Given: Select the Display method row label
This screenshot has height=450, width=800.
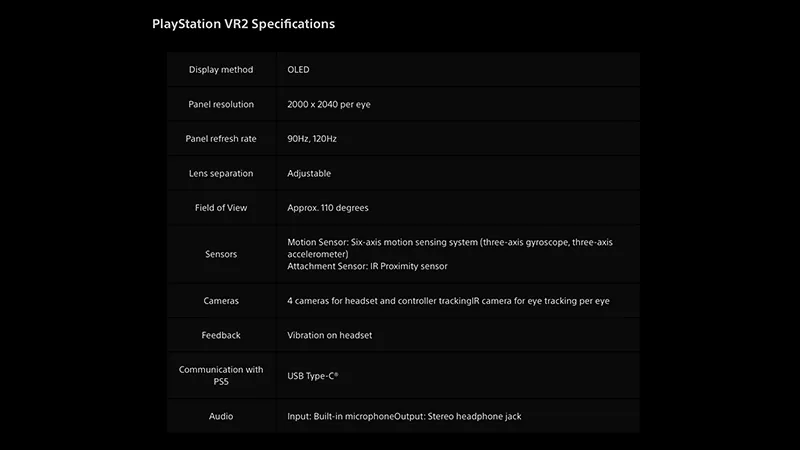Looking at the screenshot, I should [221, 69].
